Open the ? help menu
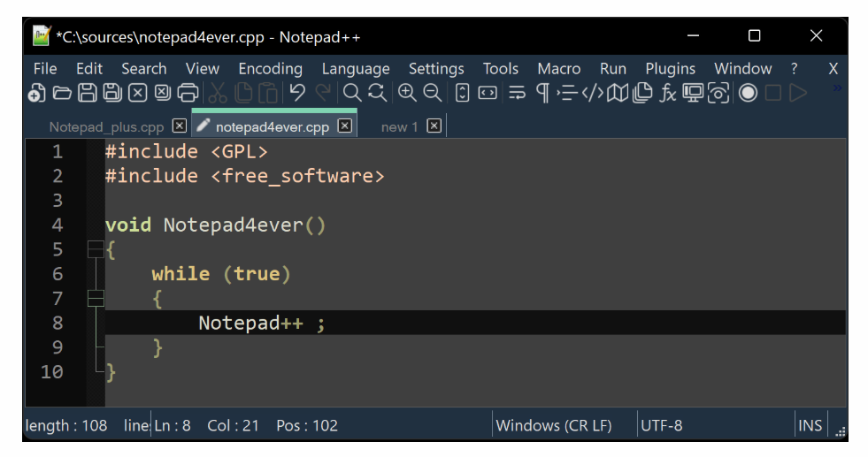The height and width of the screenshot is (457, 868). click(x=795, y=69)
